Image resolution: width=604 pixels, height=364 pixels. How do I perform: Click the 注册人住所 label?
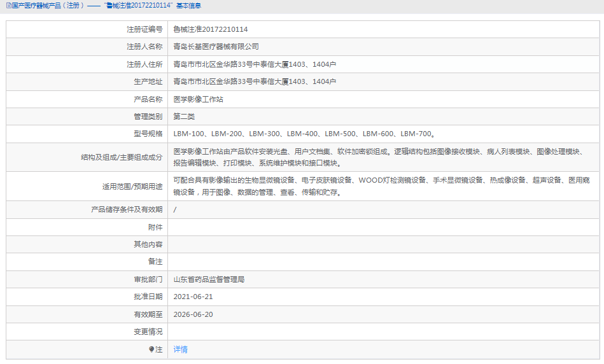point(144,64)
